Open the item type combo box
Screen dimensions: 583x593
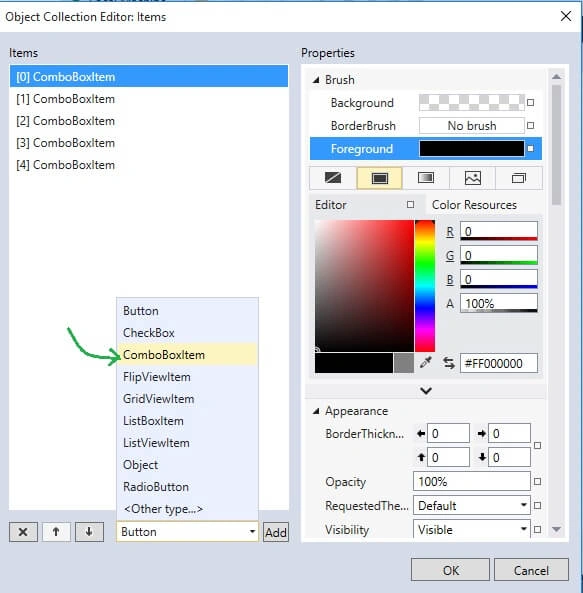coord(188,532)
